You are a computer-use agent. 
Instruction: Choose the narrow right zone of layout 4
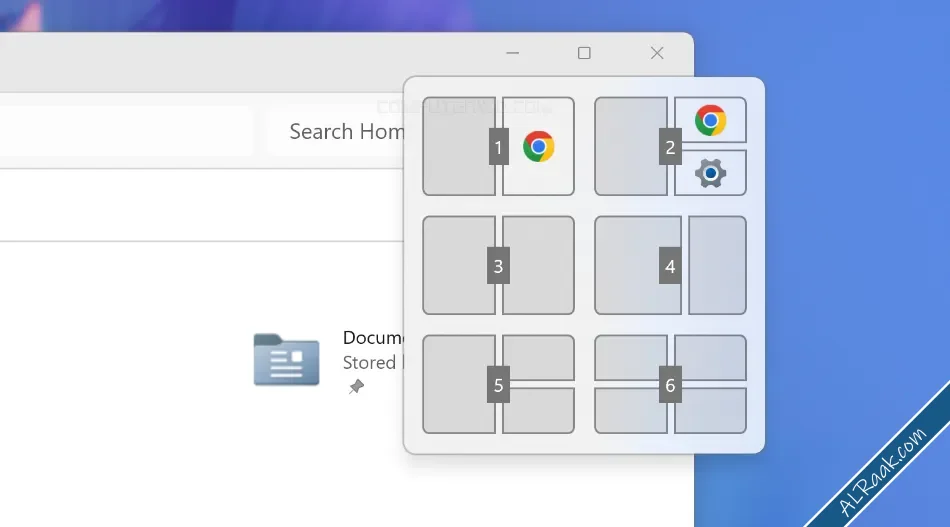[x=717, y=265]
